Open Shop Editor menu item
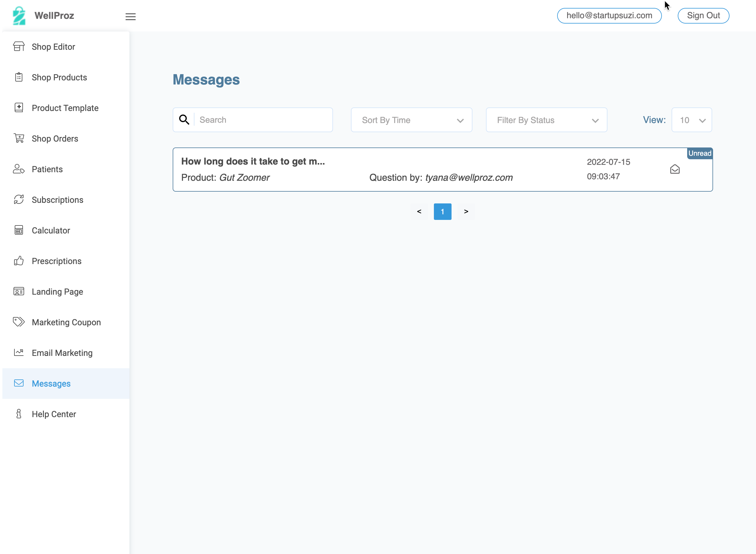The width and height of the screenshot is (756, 554). 66,47
